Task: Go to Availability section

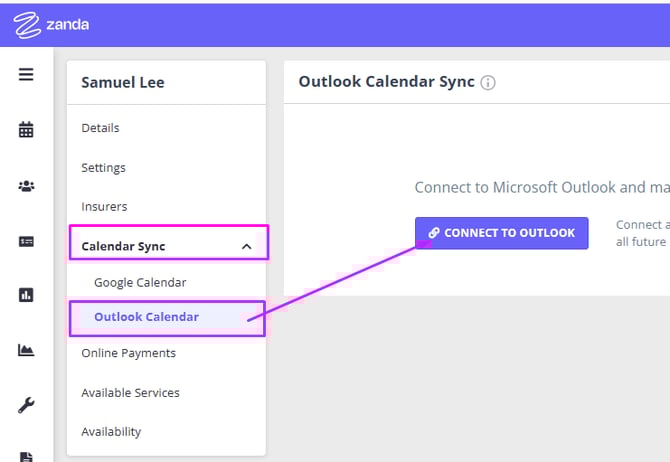Action: click(111, 431)
